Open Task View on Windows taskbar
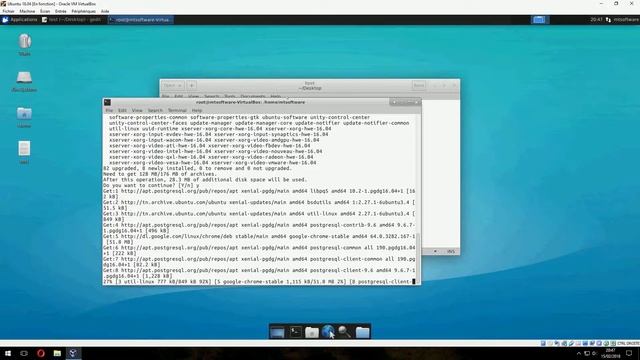Viewport: 640px width, 360px height. tap(24, 353)
